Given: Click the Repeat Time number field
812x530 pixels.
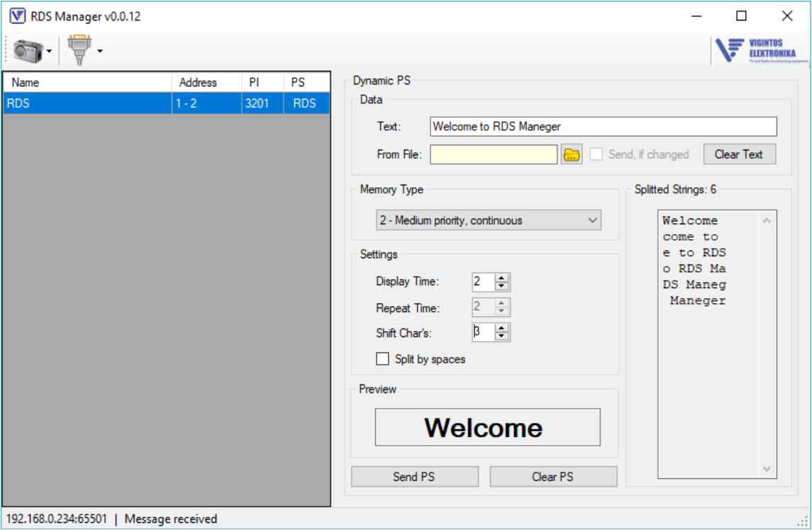Looking at the screenshot, I should click(x=483, y=307).
